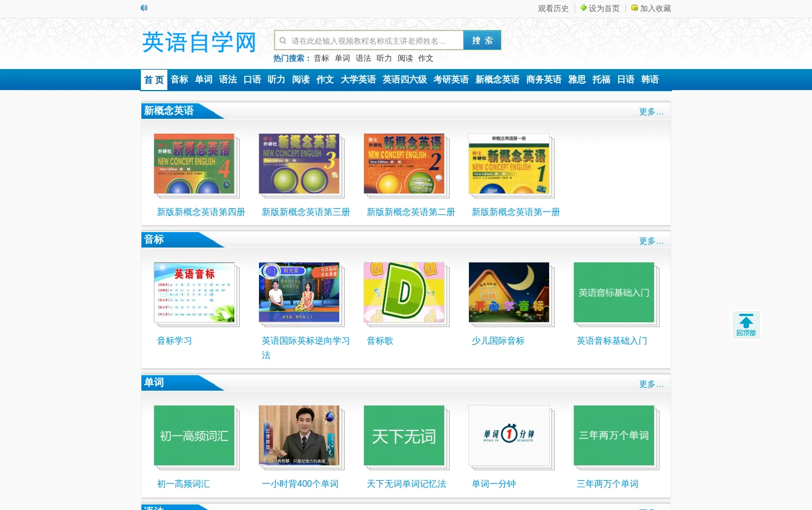This screenshot has height=510, width=812.
Task: Click the 加入收藏 favorites icon
Action: (x=635, y=8)
